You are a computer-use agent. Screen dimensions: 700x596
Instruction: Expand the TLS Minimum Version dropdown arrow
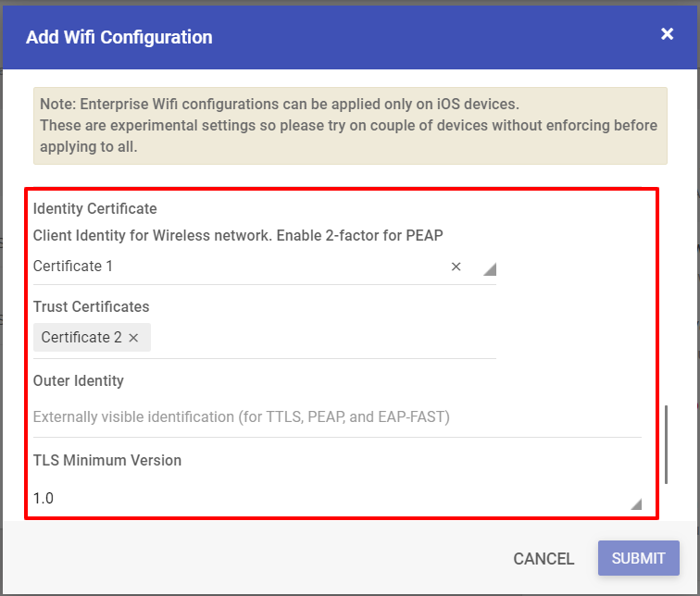click(636, 504)
